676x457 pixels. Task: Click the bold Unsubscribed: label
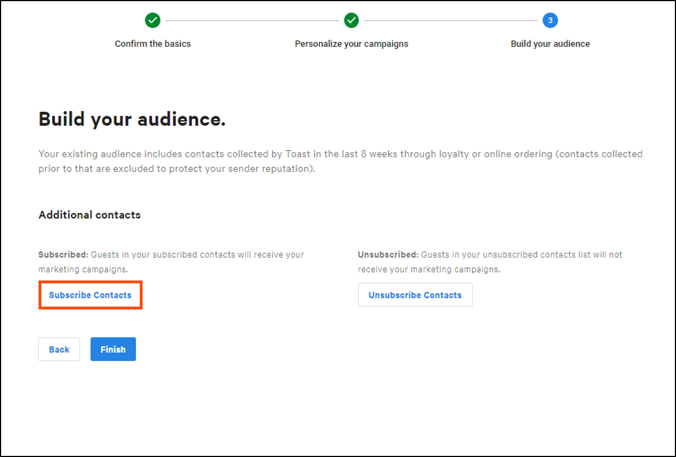[x=388, y=254]
